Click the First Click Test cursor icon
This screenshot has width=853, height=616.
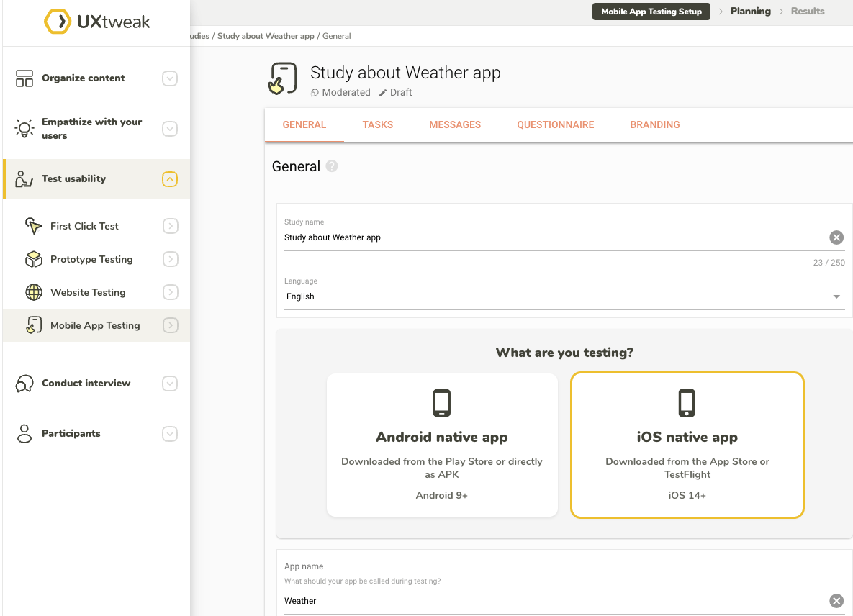point(34,226)
